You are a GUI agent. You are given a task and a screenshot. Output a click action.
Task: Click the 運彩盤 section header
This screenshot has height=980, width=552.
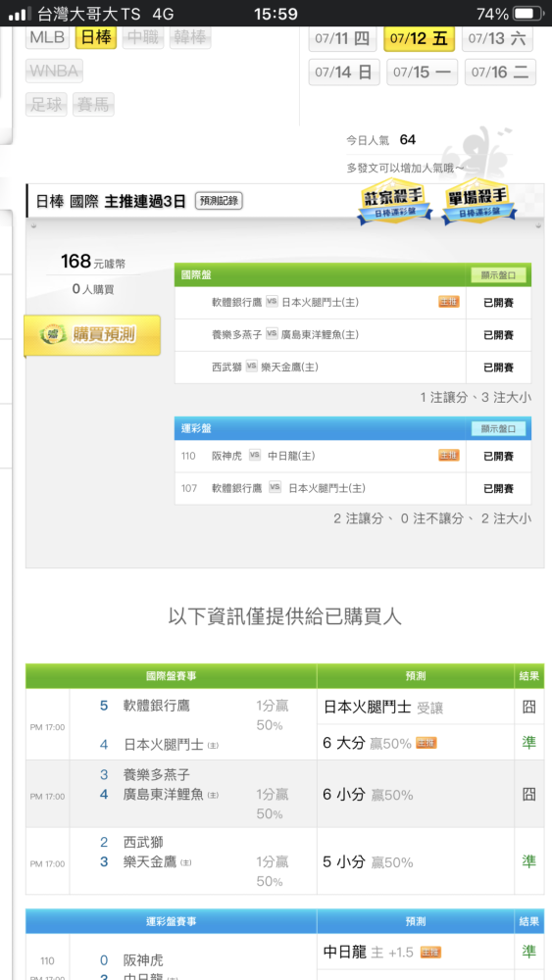[353, 429]
